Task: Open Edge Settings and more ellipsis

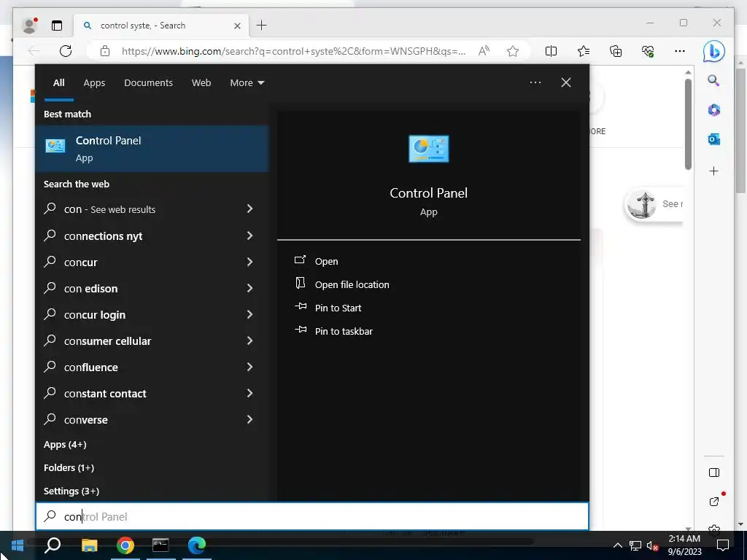Action: click(680, 51)
